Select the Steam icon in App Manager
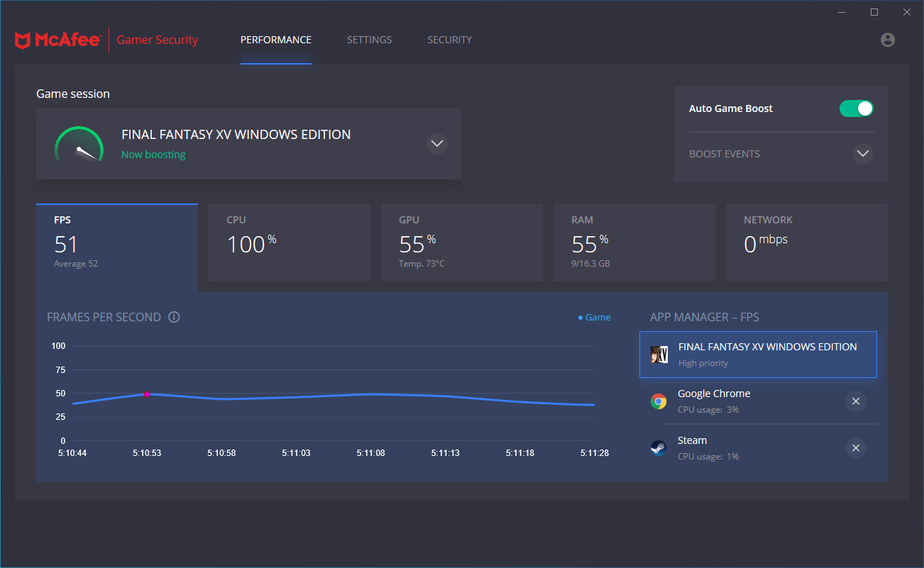924x568 pixels. click(x=659, y=447)
